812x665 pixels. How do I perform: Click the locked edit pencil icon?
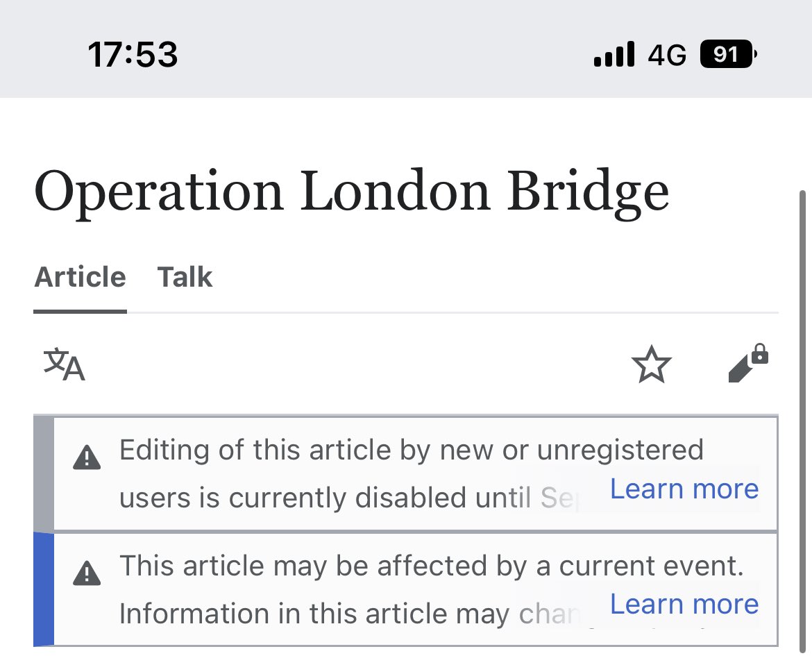pyautogui.click(x=748, y=364)
